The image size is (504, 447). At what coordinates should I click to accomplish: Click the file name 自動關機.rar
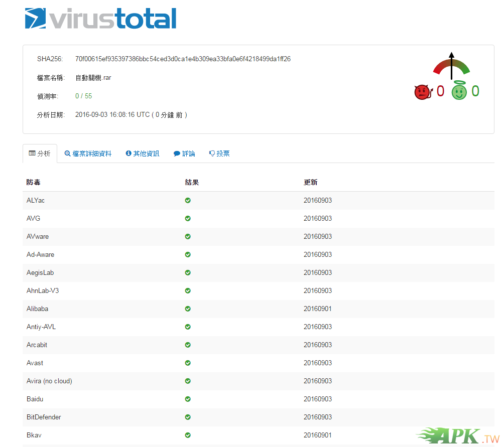[93, 78]
